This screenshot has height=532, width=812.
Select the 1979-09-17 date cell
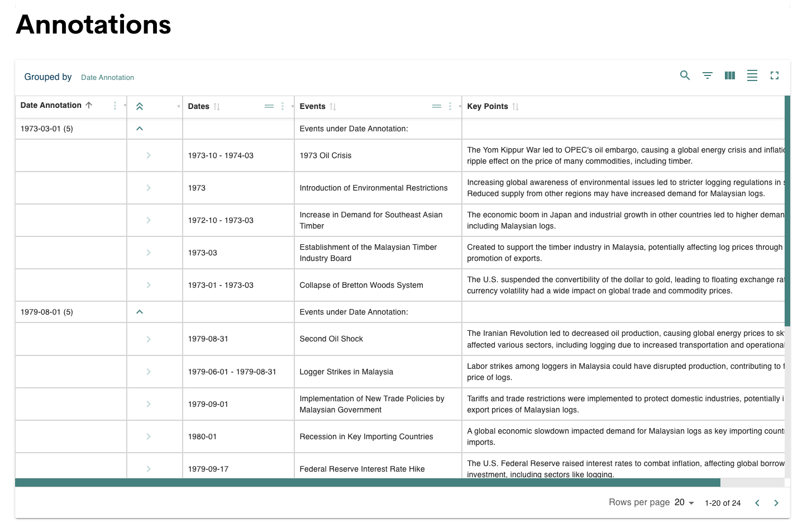[x=238, y=466]
